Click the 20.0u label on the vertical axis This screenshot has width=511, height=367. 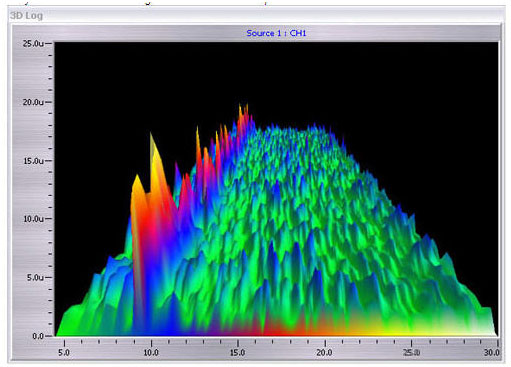(x=33, y=102)
